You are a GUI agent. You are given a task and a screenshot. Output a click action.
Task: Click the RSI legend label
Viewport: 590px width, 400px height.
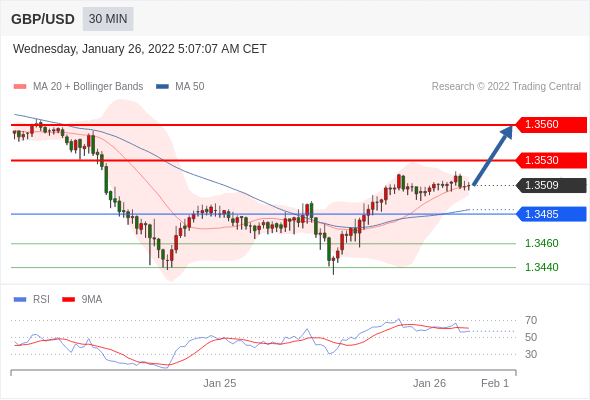pyautogui.click(x=41, y=300)
